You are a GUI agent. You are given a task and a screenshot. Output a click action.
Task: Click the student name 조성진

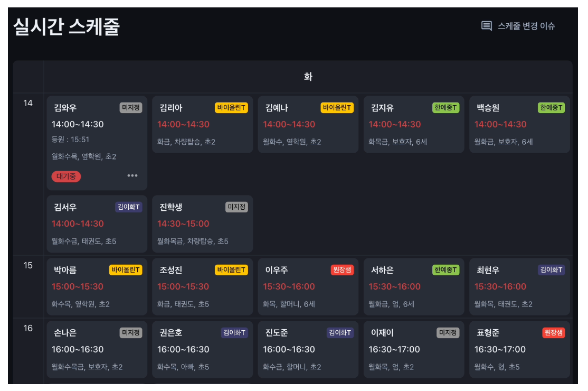click(171, 270)
